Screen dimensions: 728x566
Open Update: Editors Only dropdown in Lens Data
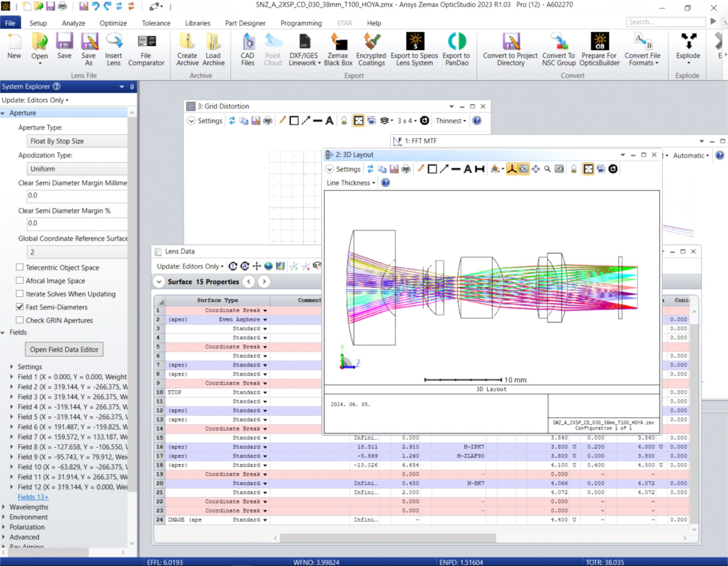[190, 266]
